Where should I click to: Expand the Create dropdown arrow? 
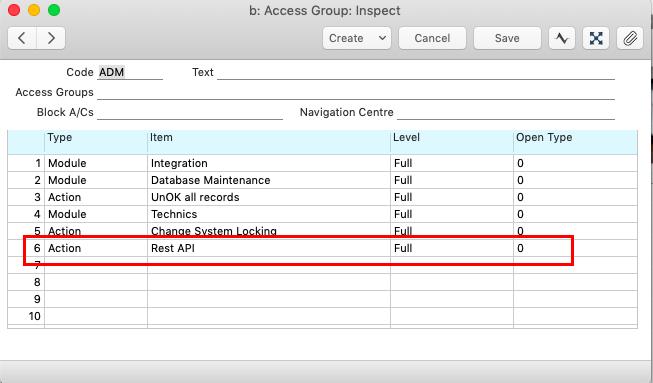[382, 38]
